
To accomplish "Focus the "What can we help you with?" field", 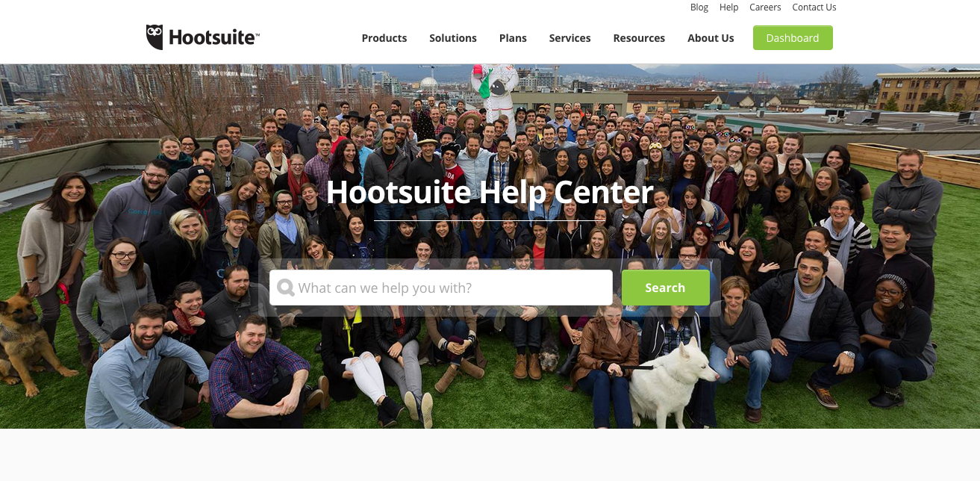I will click(441, 288).
